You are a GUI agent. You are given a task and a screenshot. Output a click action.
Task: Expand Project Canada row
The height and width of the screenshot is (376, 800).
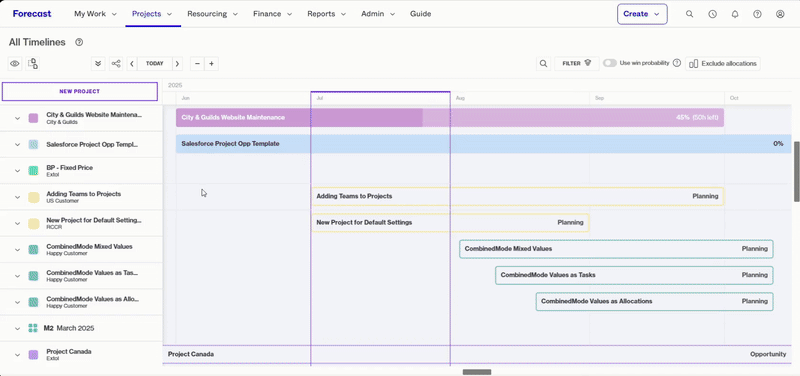(x=17, y=355)
